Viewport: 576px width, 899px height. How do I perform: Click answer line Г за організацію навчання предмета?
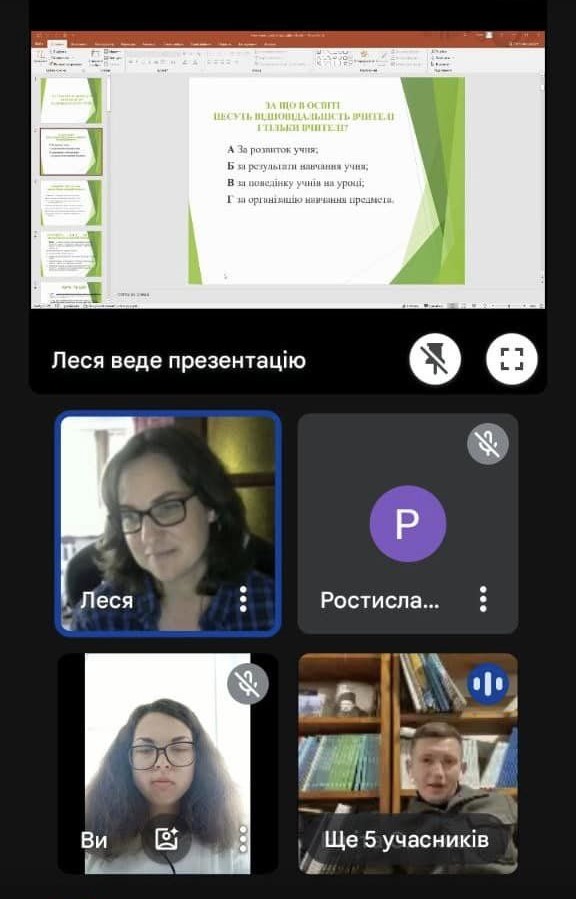click(x=310, y=200)
